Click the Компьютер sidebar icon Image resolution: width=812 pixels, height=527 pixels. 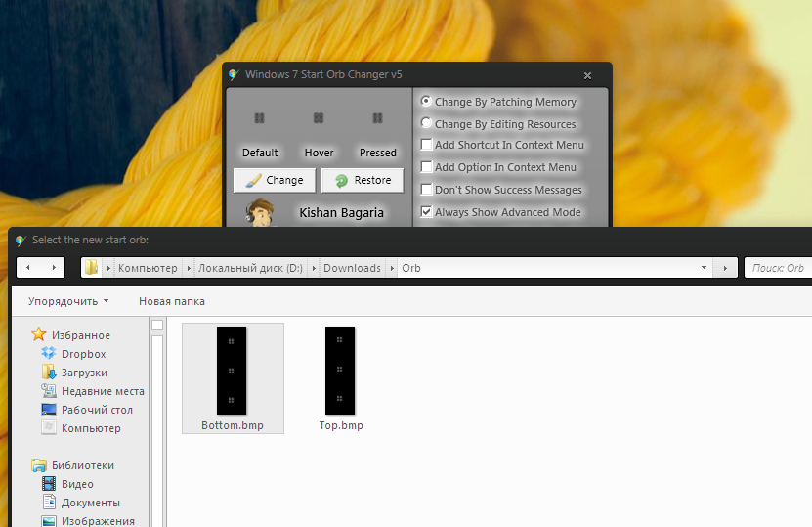(49, 427)
